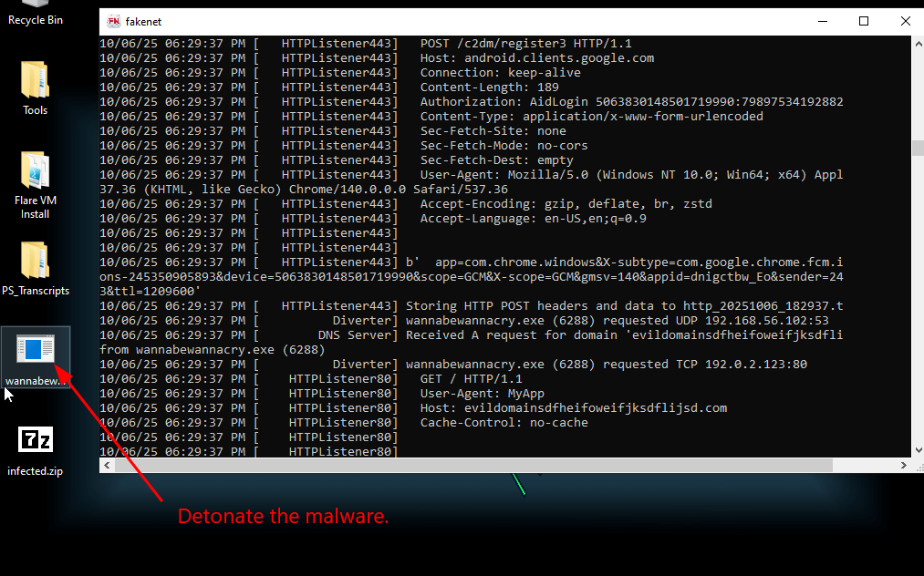Click the horizontal scrollbar right arrow
Image resolution: width=924 pixels, height=576 pixels.
coord(904,465)
